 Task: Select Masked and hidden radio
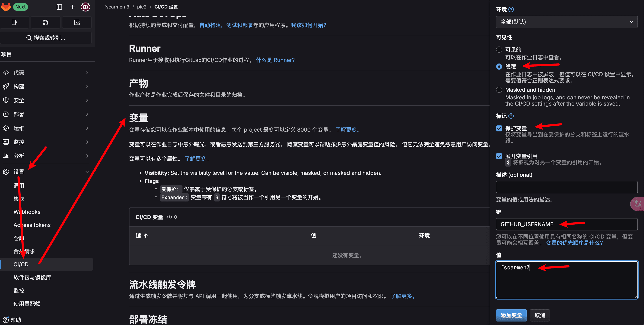point(499,90)
